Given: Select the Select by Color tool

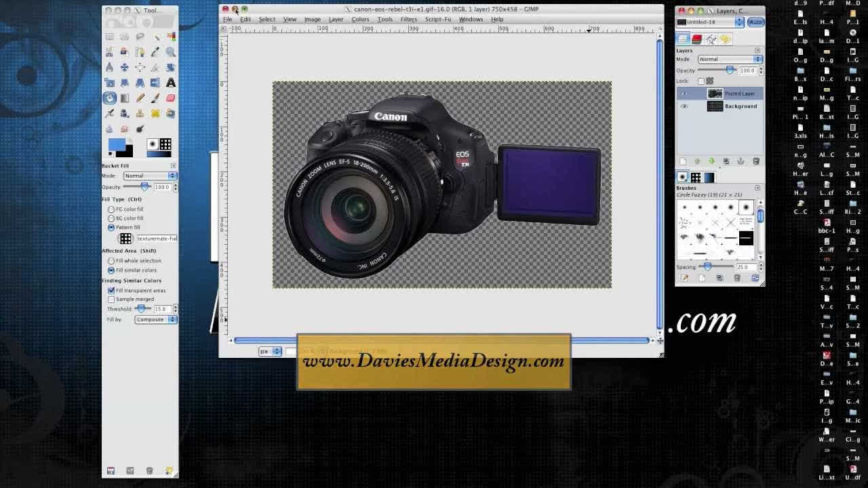Looking at the screenshot, I should (171, 36).
